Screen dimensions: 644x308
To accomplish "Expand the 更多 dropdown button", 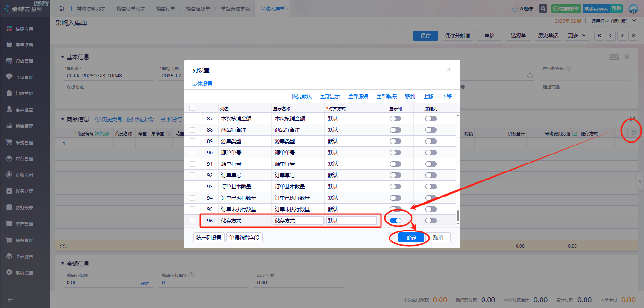I will pyautogui.click(x=578, y=35).
